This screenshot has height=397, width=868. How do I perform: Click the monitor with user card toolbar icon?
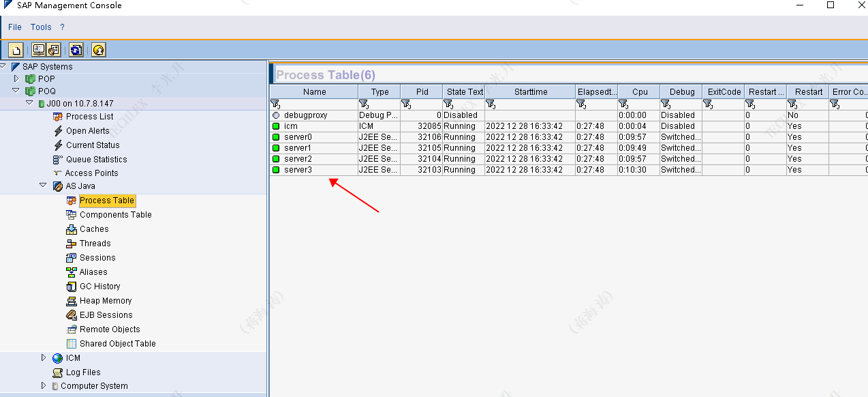(38, 50)
